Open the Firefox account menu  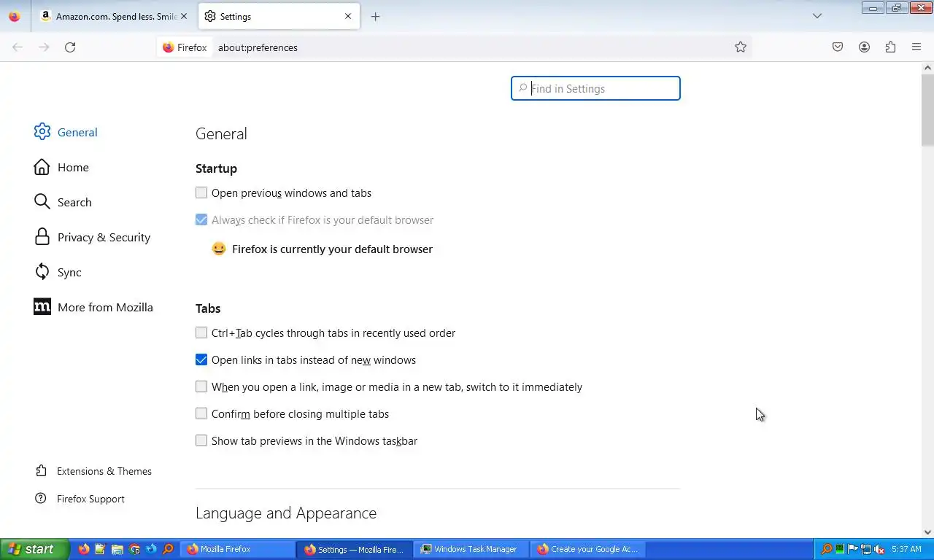point(864,47)
